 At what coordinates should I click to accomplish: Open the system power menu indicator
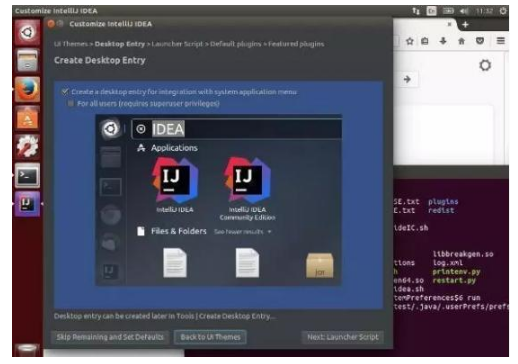pyautogui.click(x=503, y=11)
